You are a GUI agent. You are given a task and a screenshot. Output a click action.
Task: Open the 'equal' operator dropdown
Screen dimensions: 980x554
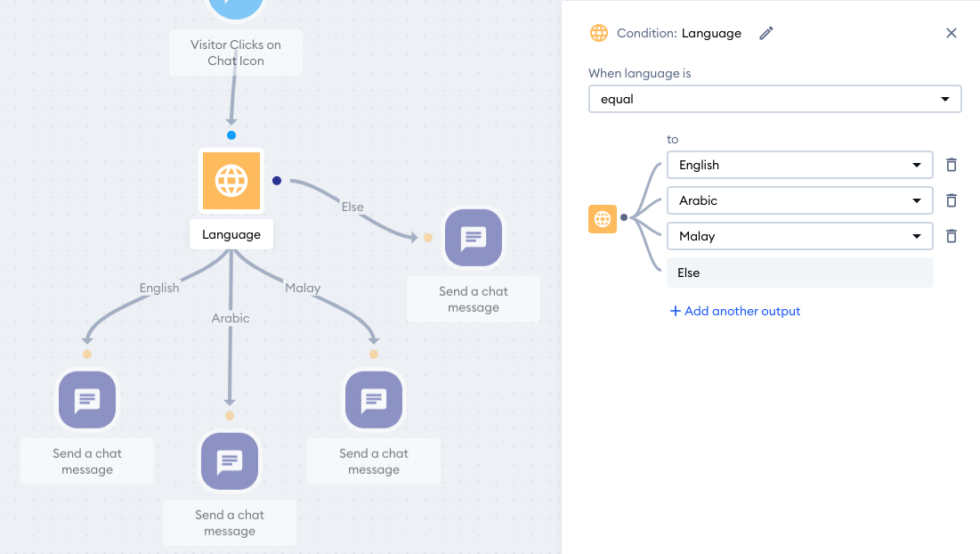click(x=775, y=99)
